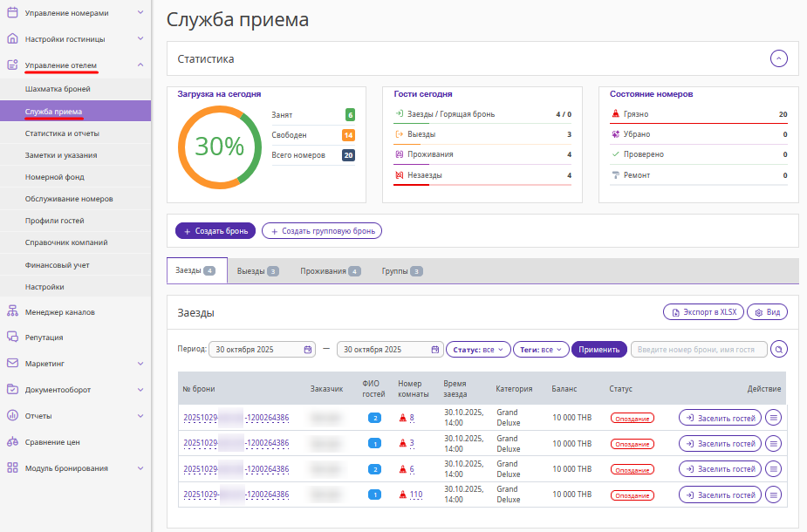Click the Channel Manager icon in sidebar
The image size is (807, 532).
[12, 311]
